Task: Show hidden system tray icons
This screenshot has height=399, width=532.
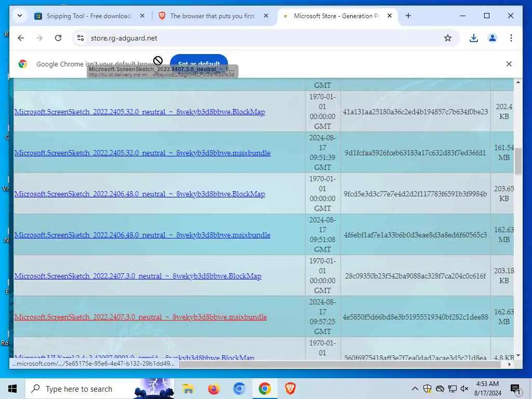Action: point(415,389)
